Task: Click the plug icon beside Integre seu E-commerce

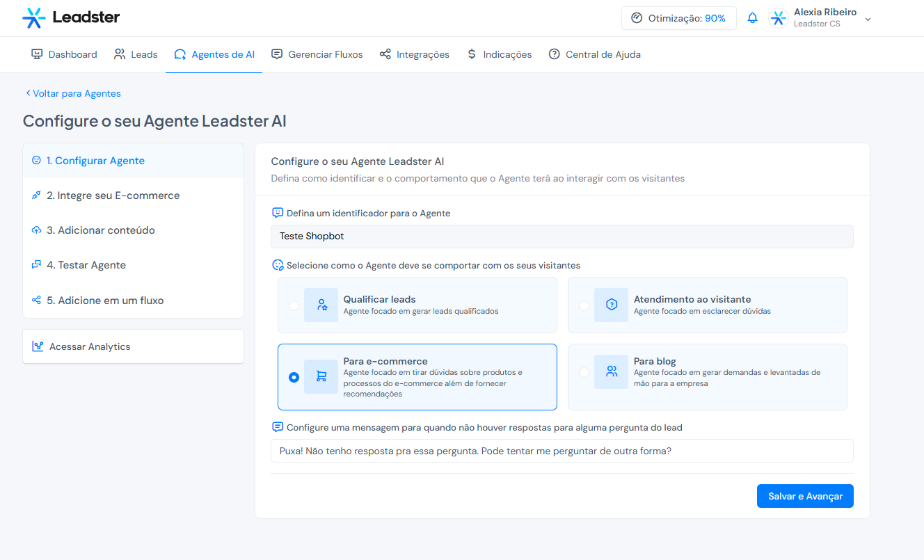Action: point(37,195)
